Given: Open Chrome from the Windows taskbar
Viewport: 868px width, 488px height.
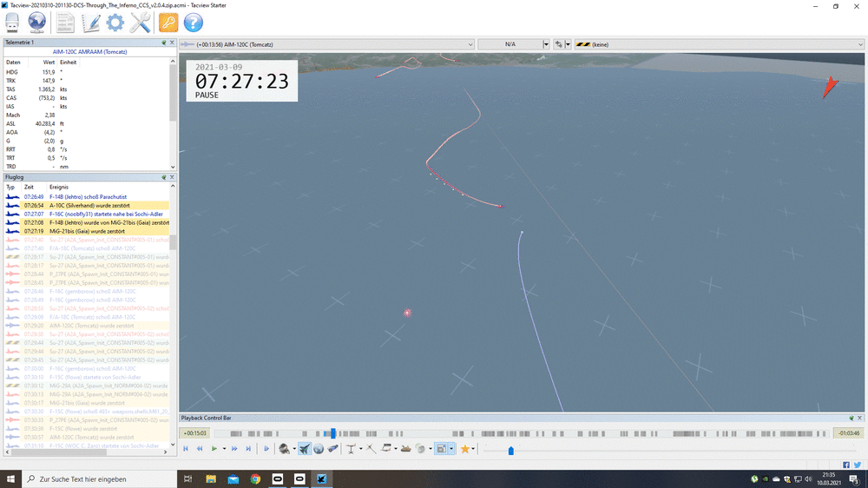Looking at the screenshot, I should click(255, 479).
